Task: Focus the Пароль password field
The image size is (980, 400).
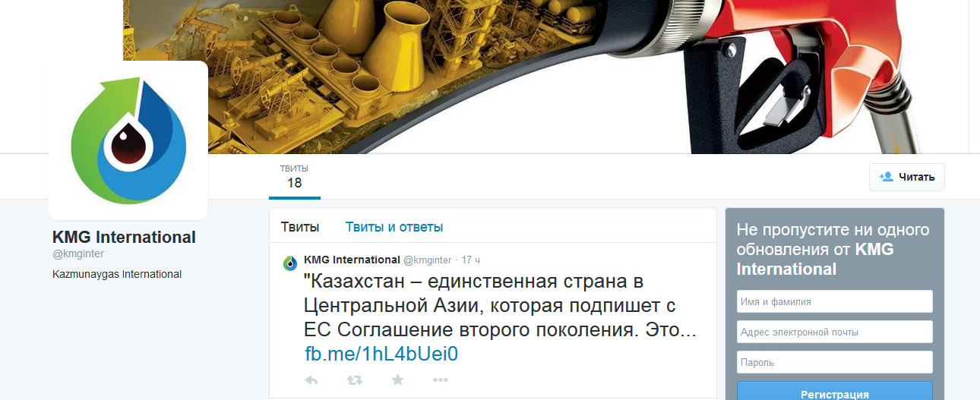Action: point(835,362)
